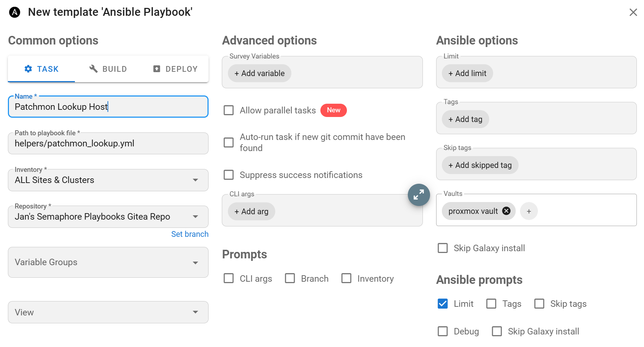Viewport: 644px width, 347px height.
Task: Switch to the DEPLOY tab
Action: click(x=175, y=69)
